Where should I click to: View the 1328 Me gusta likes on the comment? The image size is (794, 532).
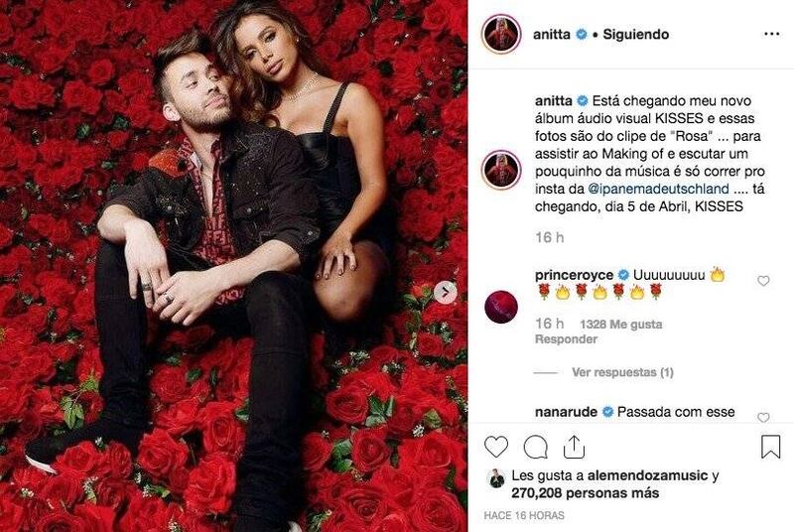pos(621,324)
